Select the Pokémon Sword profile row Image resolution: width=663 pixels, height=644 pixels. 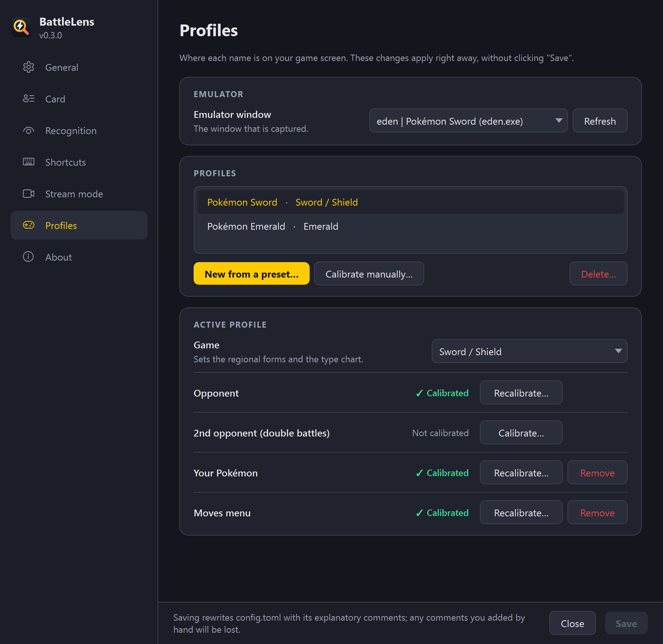(410, 202)
